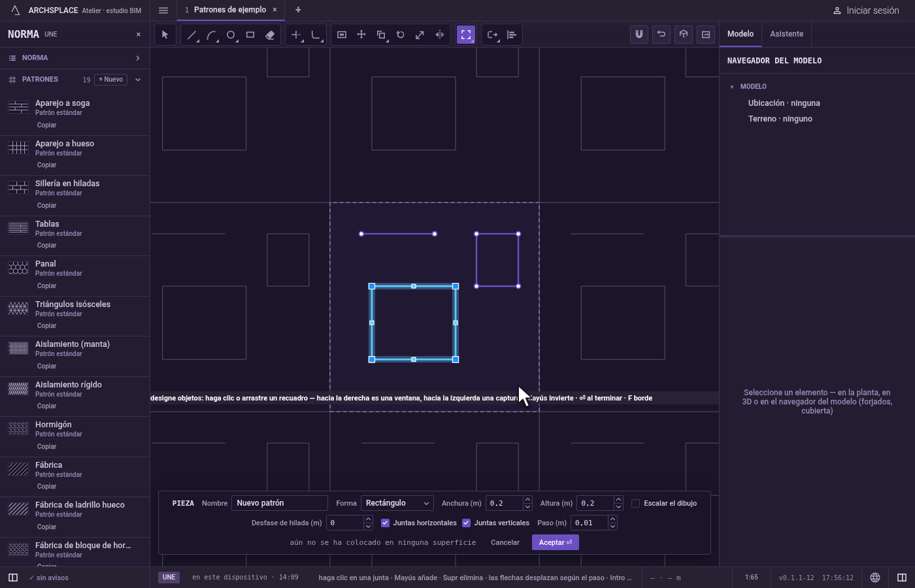Image resolution: width=915 pixels, height=588 pixels.
Task: Toggle right panel icon in status bar
Action: click(x=902, y=578)
